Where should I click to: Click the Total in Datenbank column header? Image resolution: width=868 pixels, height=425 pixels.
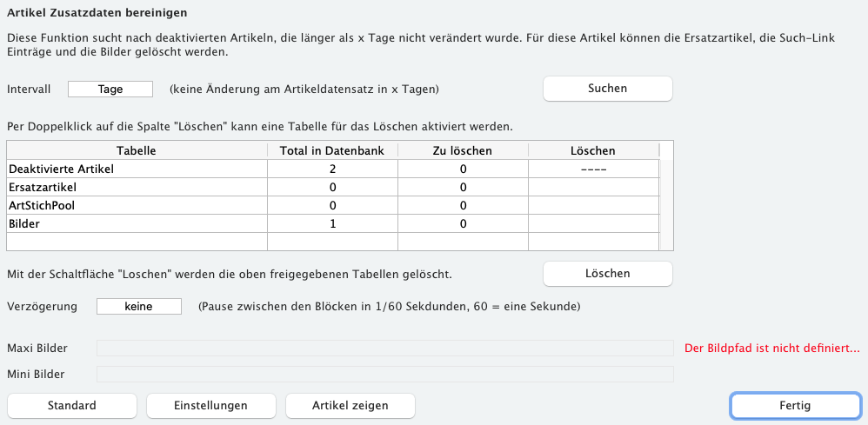pos(332,150)
